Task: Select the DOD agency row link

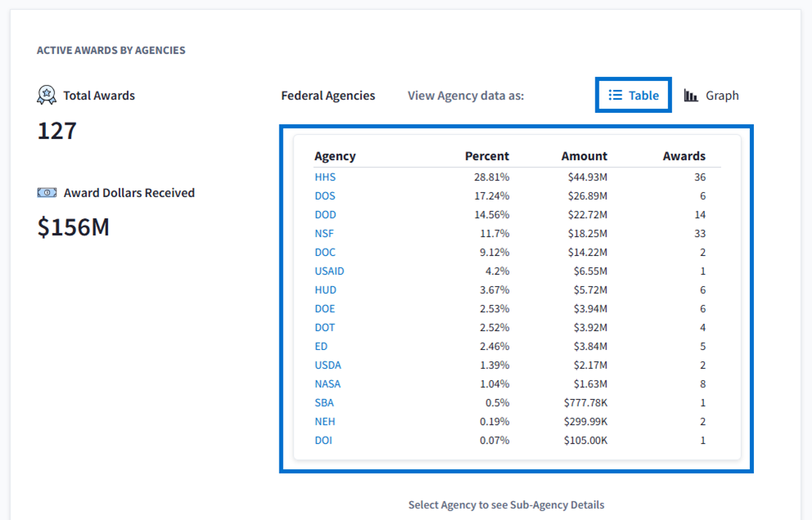Action: click(325, 214)
